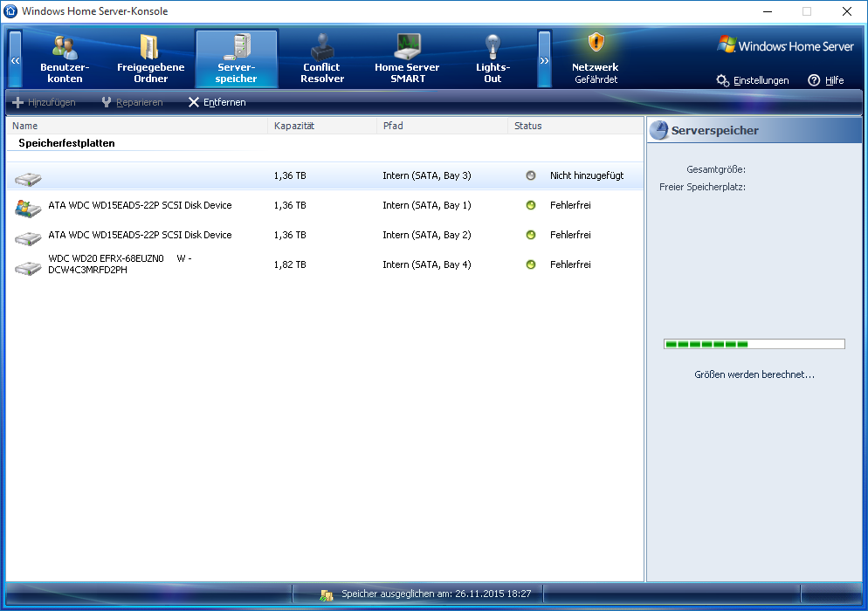Switch to the Lights-Out tab

493,58
